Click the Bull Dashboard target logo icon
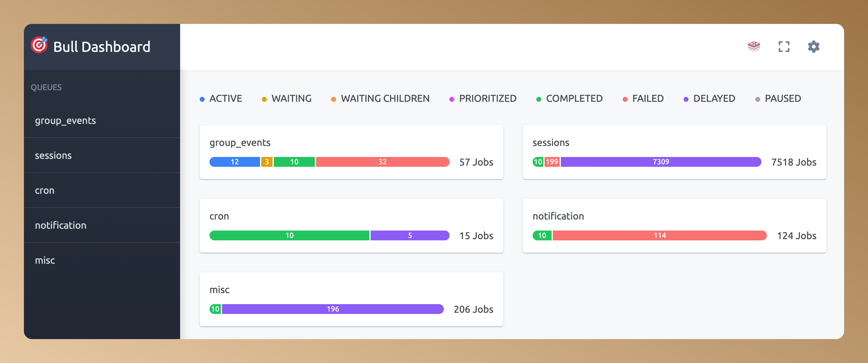This screenshot has width=868, height=363. [41, 46]
